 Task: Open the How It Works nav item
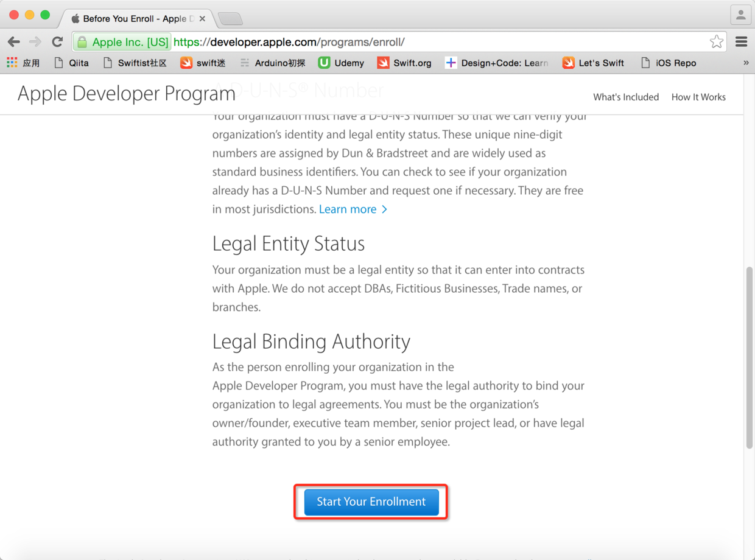click(698, 97)
